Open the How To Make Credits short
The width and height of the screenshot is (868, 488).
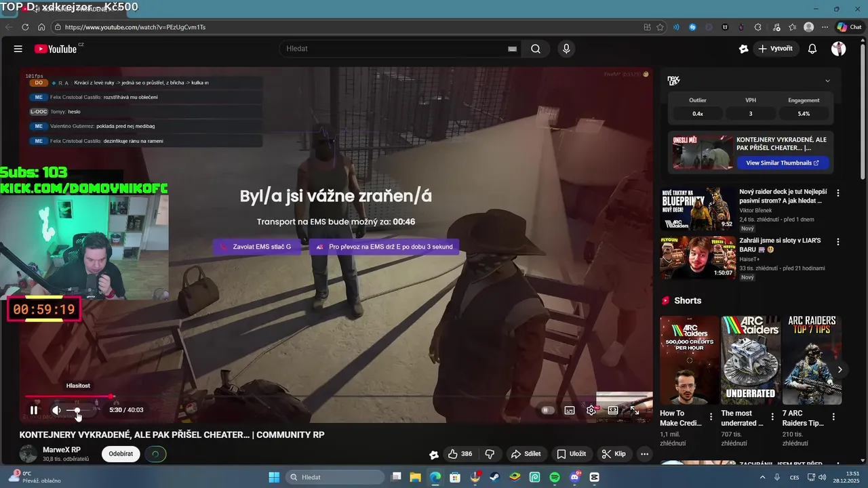[x=690, y=360]
